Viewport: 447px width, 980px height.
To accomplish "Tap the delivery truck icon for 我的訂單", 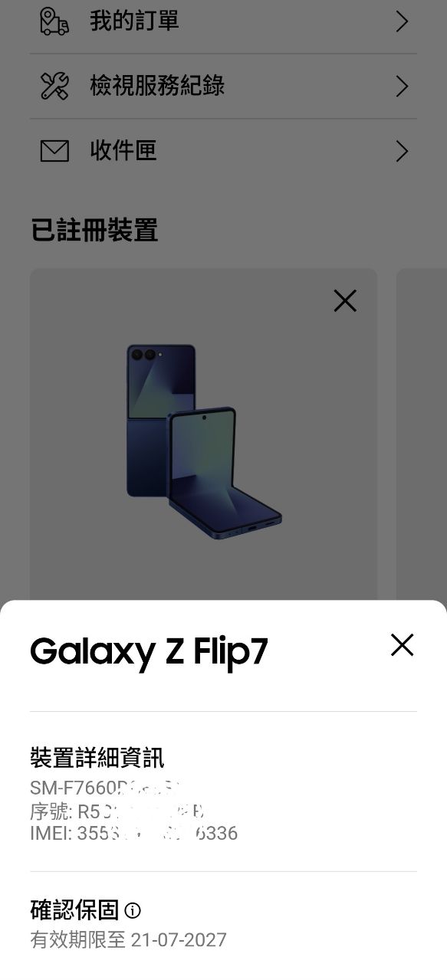I will tap(54, 21).
